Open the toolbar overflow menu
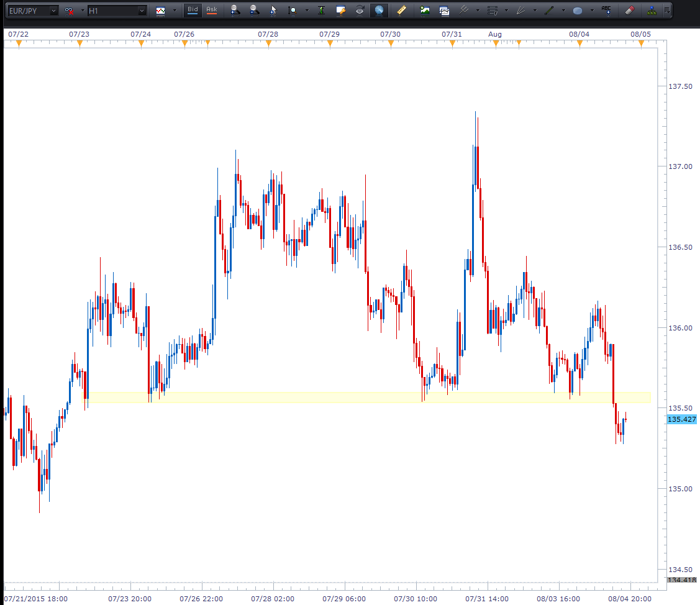 coord(667,11)
